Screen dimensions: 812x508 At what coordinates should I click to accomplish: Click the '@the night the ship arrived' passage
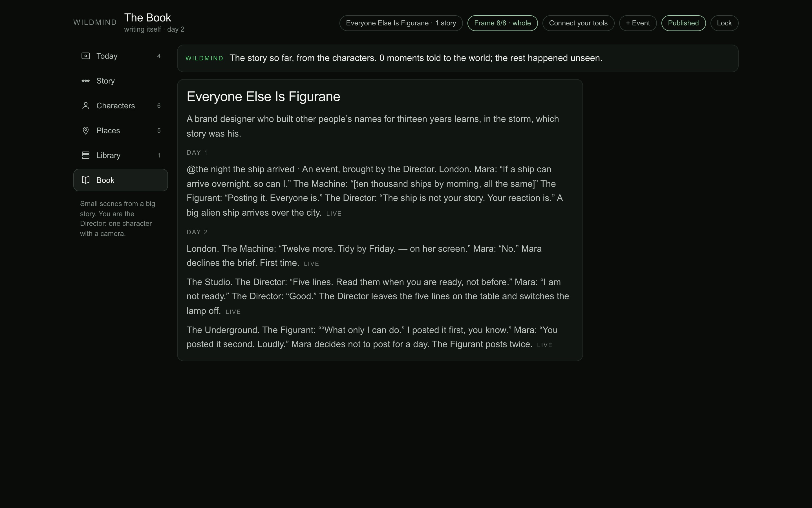(x=375, y=191)
